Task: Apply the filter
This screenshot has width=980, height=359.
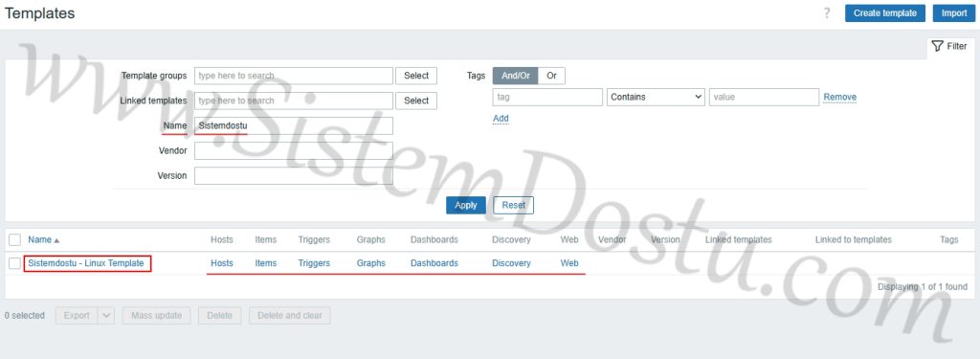Action: [466, 205]
